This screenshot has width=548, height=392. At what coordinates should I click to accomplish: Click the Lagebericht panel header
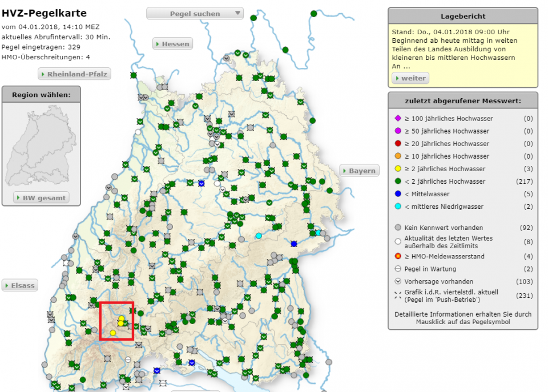point(462,16)
